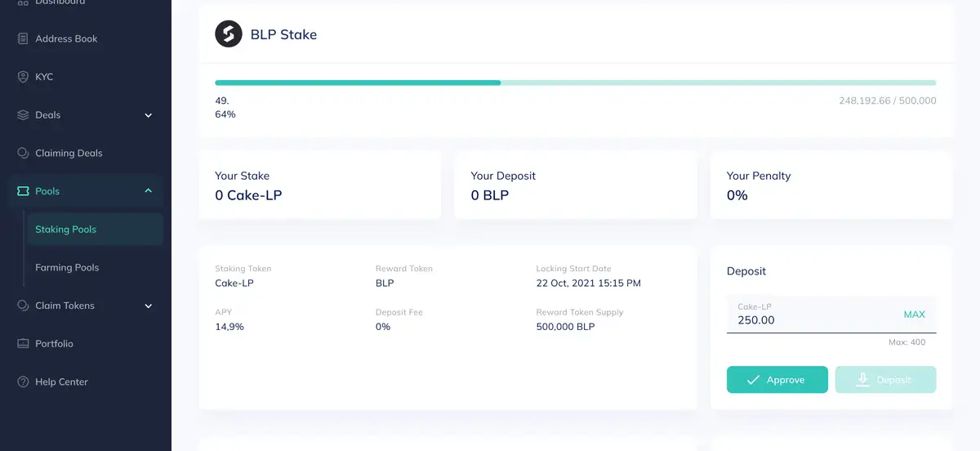Click the Pools ticket icon

[23, 191]
